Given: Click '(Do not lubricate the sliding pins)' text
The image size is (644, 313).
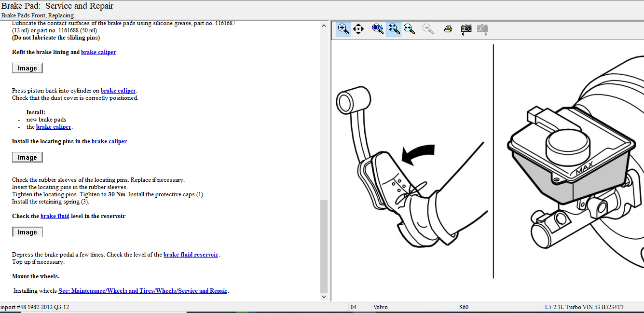Looking at the screenshot, I should pos(56,38).
